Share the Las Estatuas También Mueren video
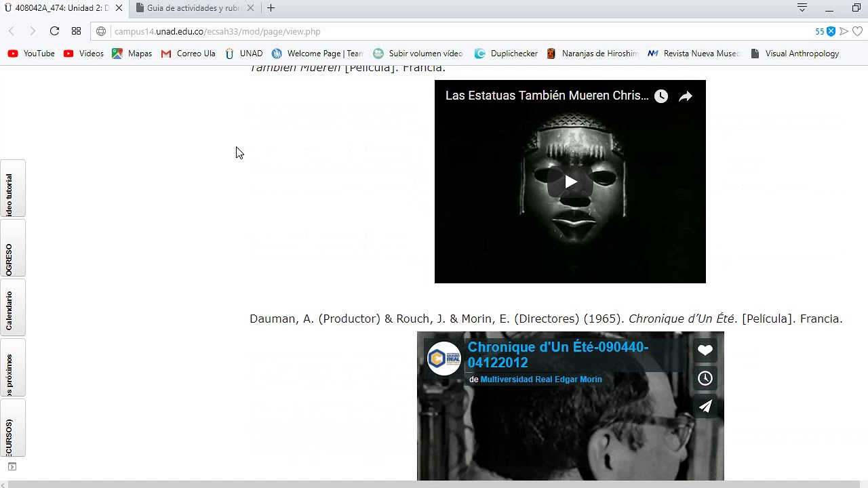This screenshot has width=868, height=488. (x=686, y=96)
